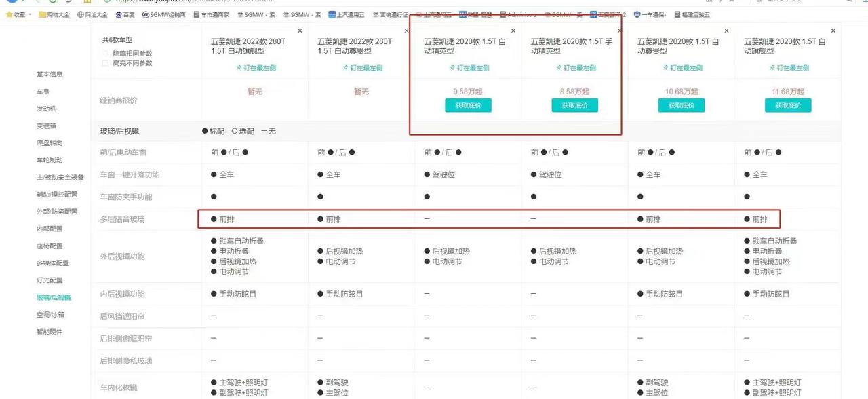Open the 购物大全 bookmark folder

tap(54, 14)
